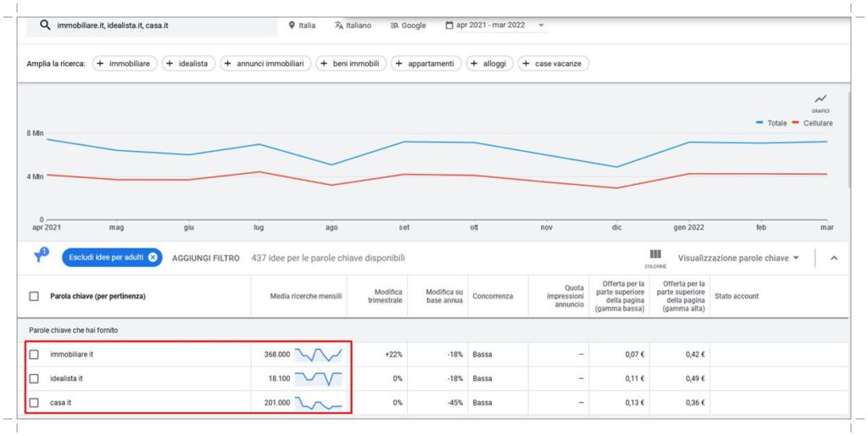Click the 201.000 monthly searches value
Viewport: 868px width, 436px height.
(x=277, y=403)
